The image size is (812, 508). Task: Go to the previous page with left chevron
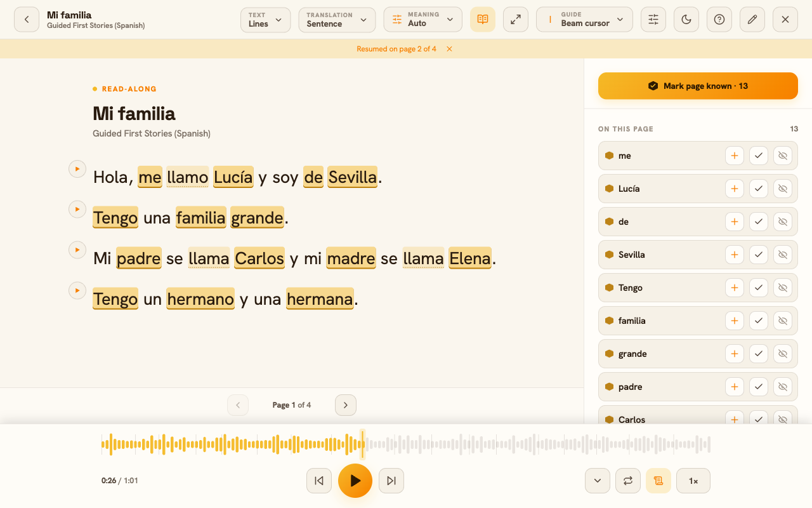[238, 405]
